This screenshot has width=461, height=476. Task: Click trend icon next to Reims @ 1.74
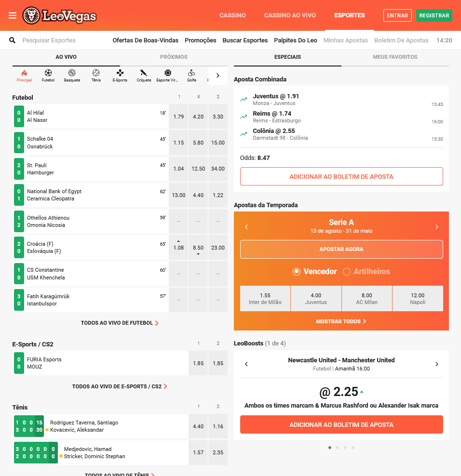pyautogui.click(x=244, y=117)
